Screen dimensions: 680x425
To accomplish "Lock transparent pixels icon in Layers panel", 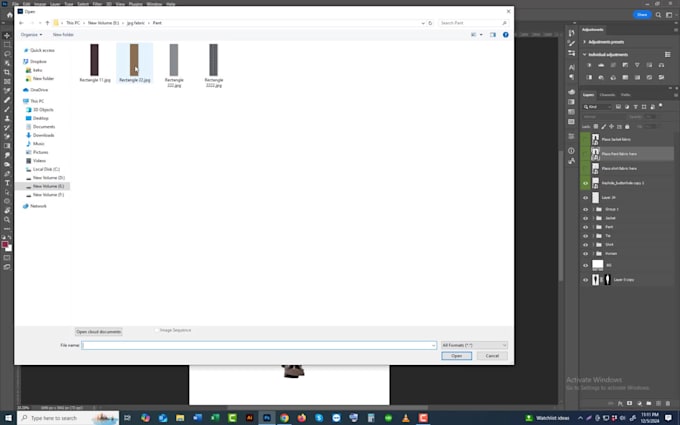I will 595,127.
